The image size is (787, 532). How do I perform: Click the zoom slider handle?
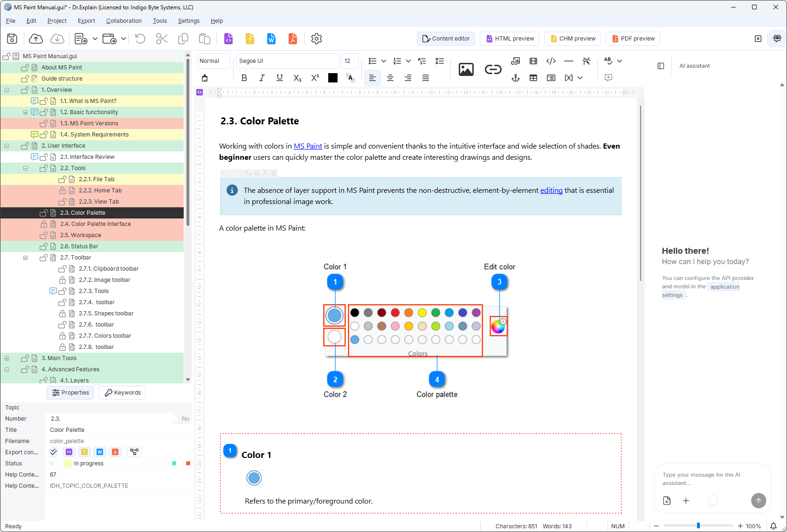pos(698,525)
